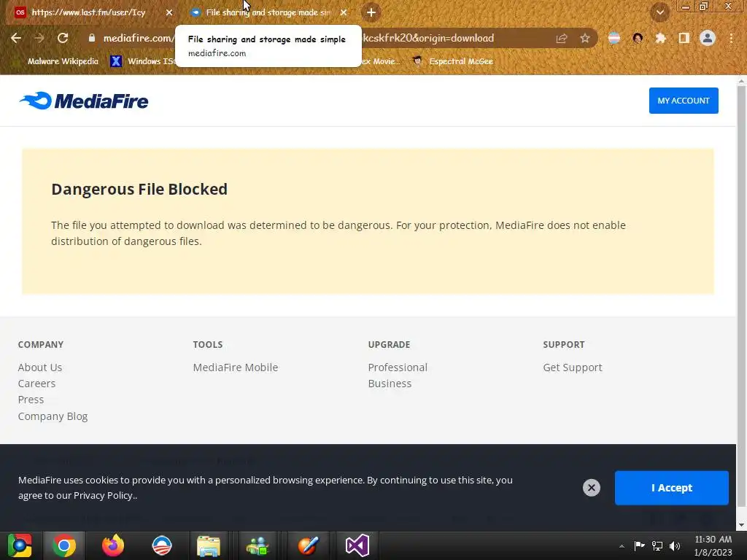747x560 pixels.
Task: Switch to the last.fm user tab
Action: click(88, 12)
